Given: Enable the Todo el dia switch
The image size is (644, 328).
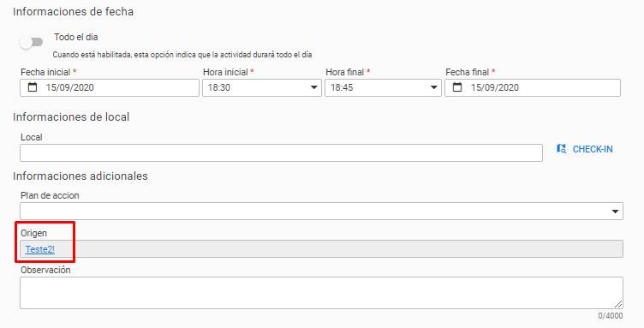Looking at the screenshot, I should pos(32,42).
